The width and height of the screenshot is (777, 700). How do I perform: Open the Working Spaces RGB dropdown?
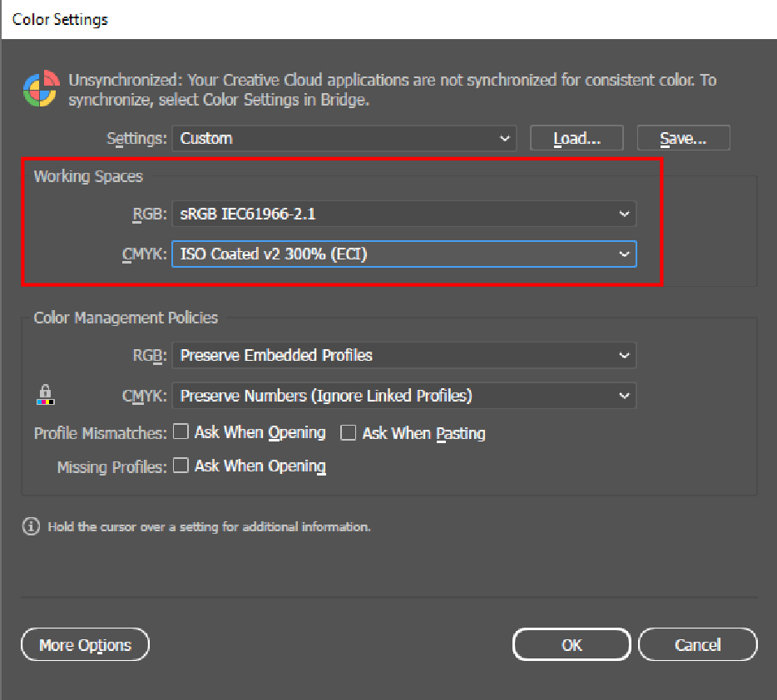point(403,214)
